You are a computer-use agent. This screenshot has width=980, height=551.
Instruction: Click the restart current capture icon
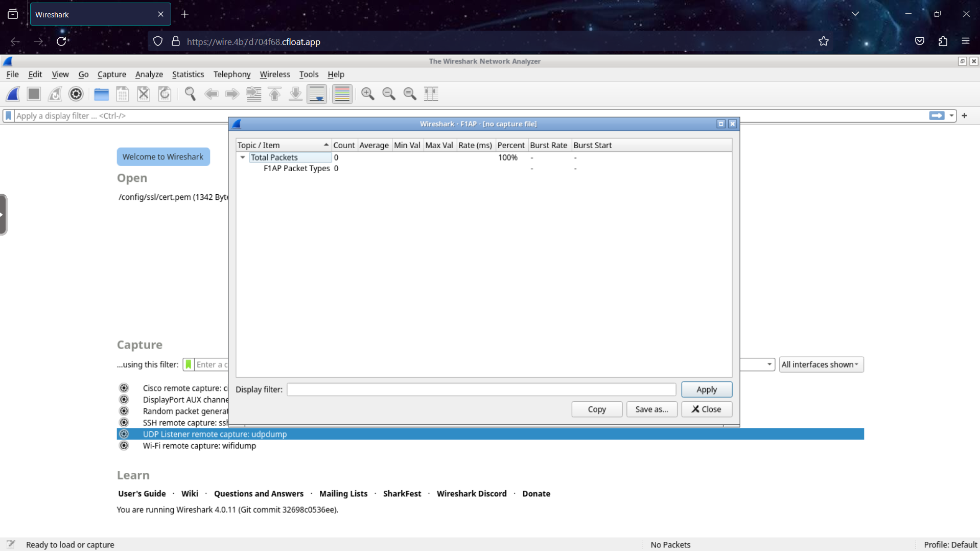[x=55, y=94]
